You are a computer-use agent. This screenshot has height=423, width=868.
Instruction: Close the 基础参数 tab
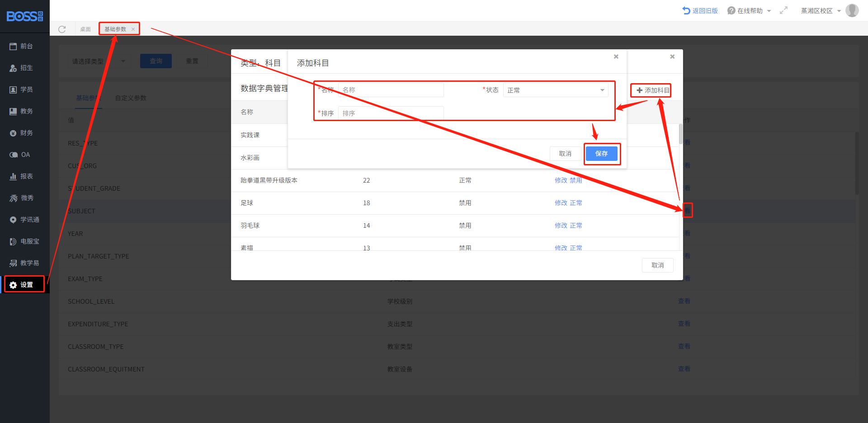coord(133,29)
